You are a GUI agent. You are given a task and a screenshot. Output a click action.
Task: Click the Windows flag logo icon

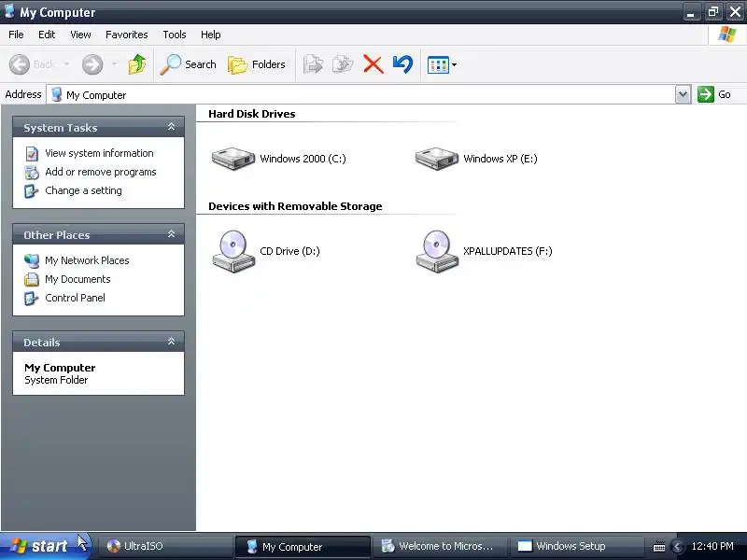[727, 35]
